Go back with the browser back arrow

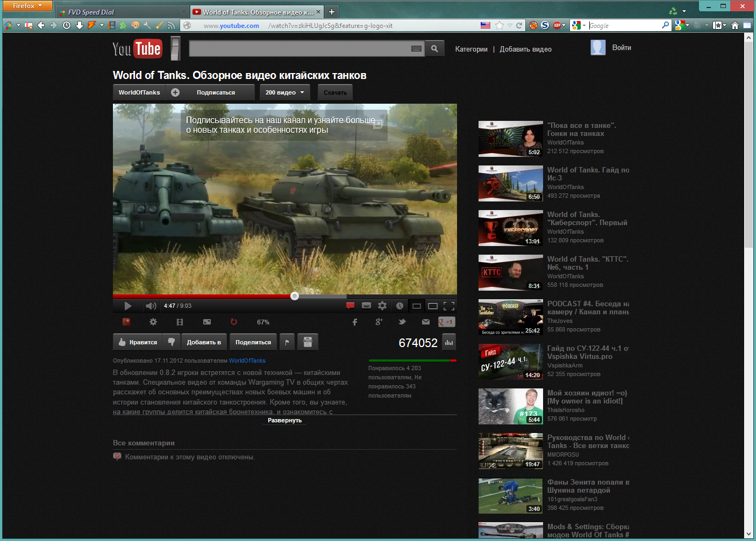41,25
